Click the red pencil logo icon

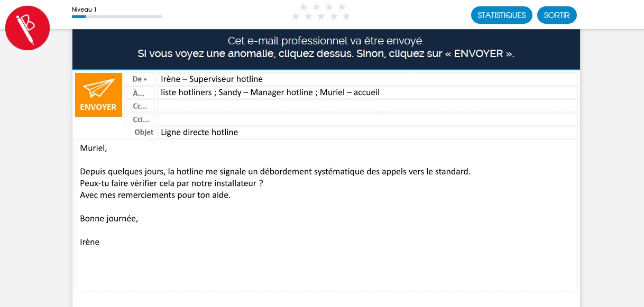pos(27,28)
